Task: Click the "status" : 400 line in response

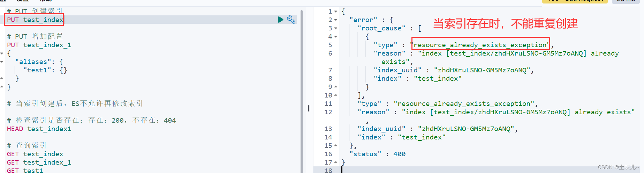Action: coord(377,154)
